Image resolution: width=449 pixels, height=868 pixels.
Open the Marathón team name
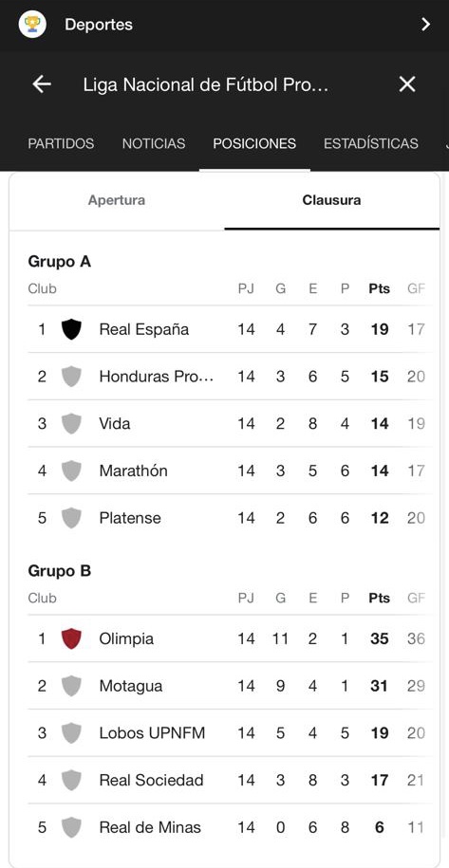[134, 471]
